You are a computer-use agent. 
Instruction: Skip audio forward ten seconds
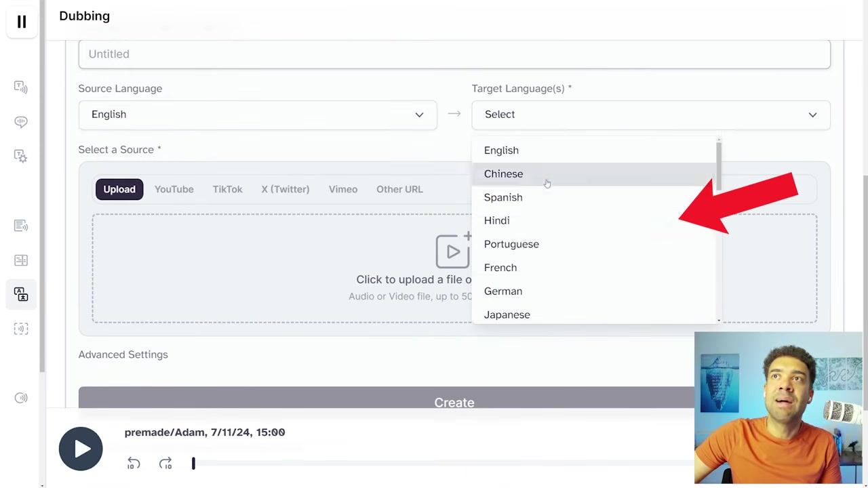[165, 464]
